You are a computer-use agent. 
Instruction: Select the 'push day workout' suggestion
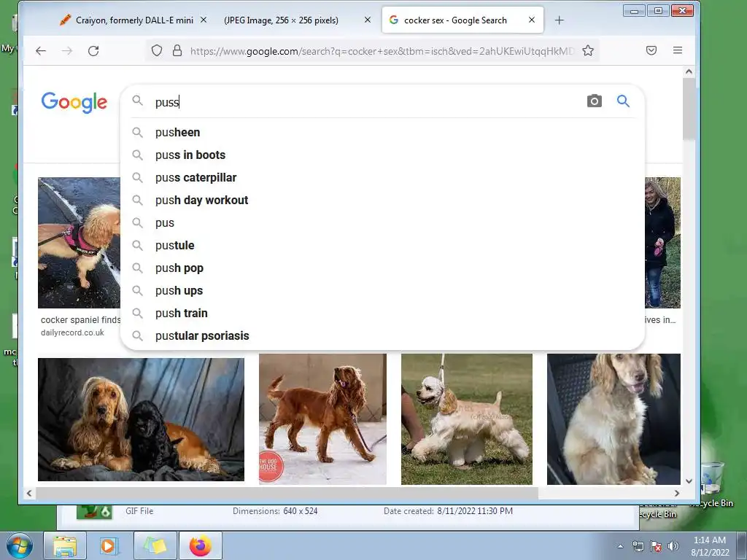pos(382,201)
